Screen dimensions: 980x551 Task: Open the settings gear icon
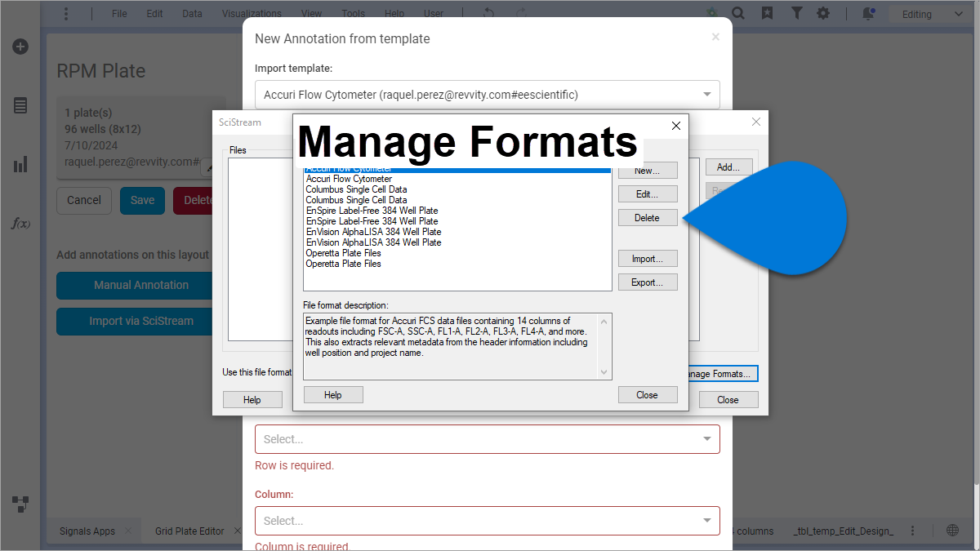coord(823,13)
